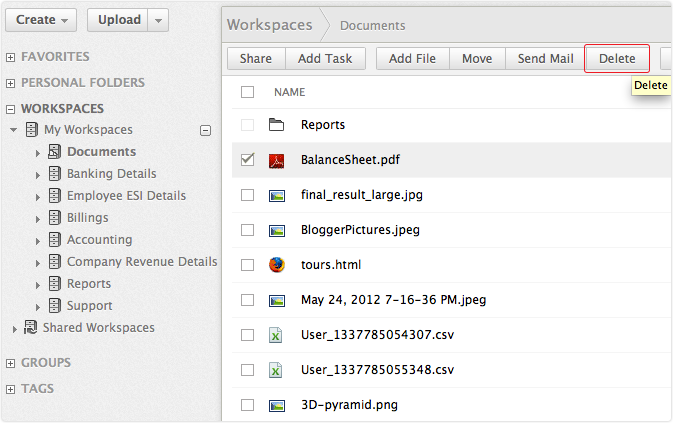Click the Share button
The height and width of the screenshot is (424, 674).
coord(256,58)
